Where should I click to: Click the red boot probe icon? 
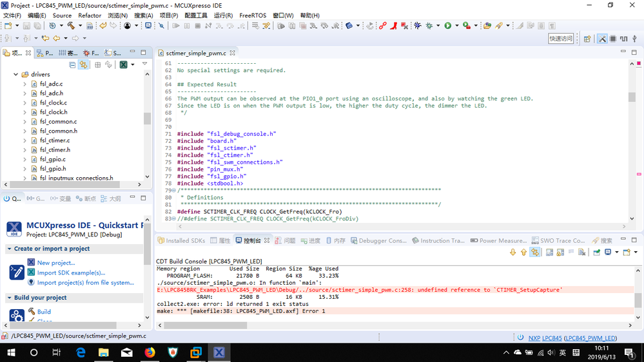tap(394, 26)
